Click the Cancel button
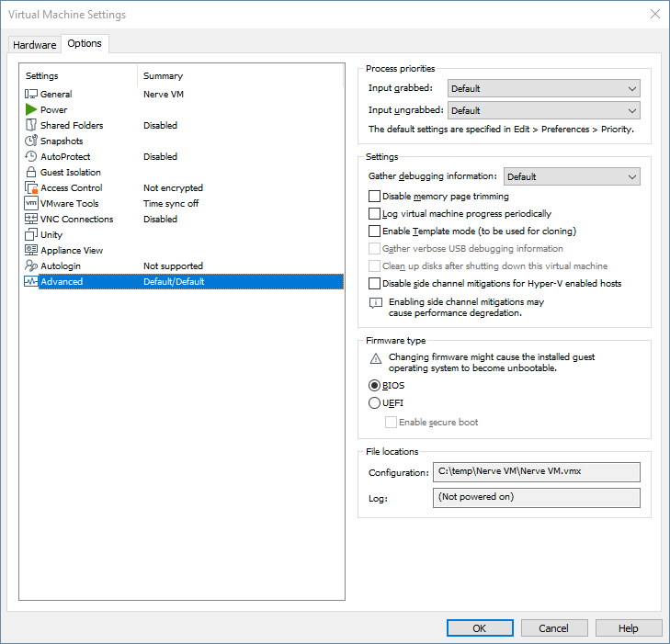Image resolution: width=670 pixels, height=644 pixels. pos(553,628)
